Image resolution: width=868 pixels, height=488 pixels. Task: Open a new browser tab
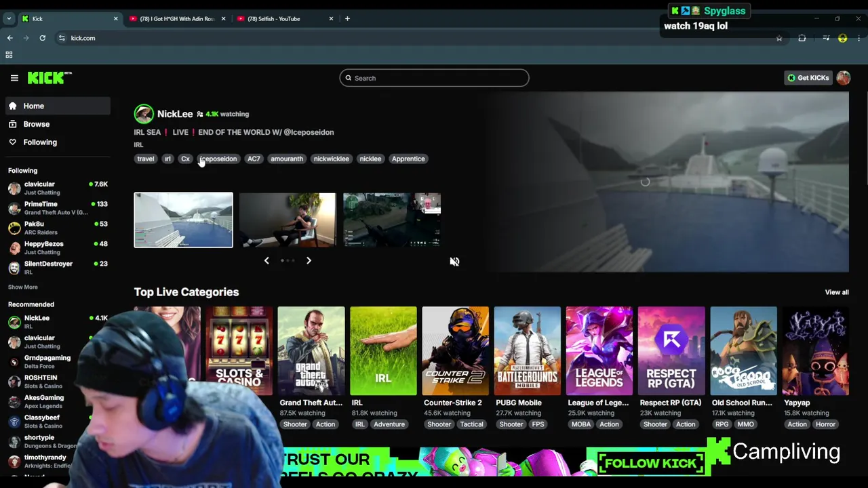(x=347, y=19)
